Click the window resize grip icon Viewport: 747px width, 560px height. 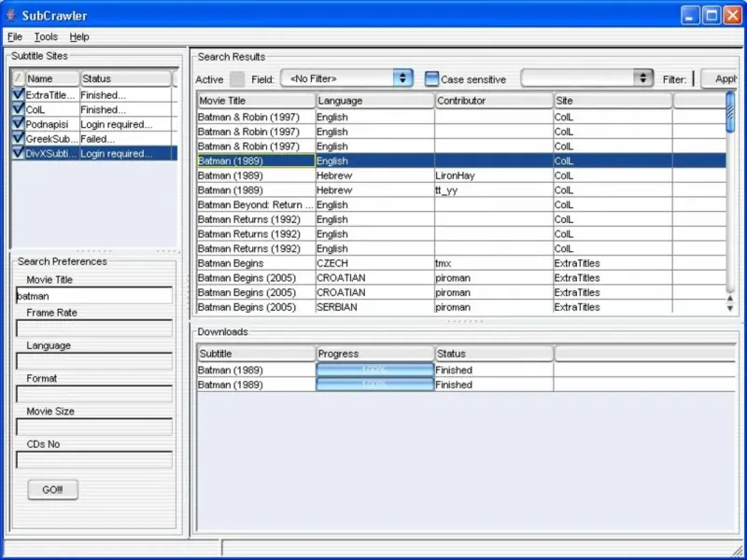[x=738, y=550]
